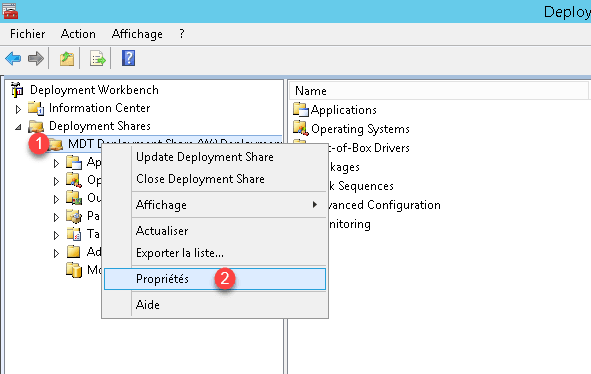
Task: Open the Help question mark toolbar icon
Action: 128,58
